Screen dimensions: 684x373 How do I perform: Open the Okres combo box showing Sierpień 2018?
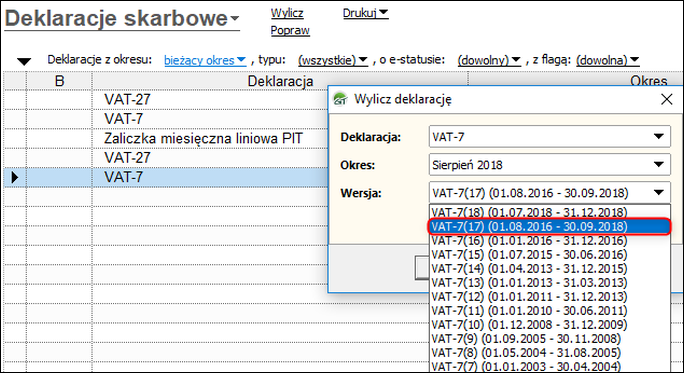[x=550, y=165]
